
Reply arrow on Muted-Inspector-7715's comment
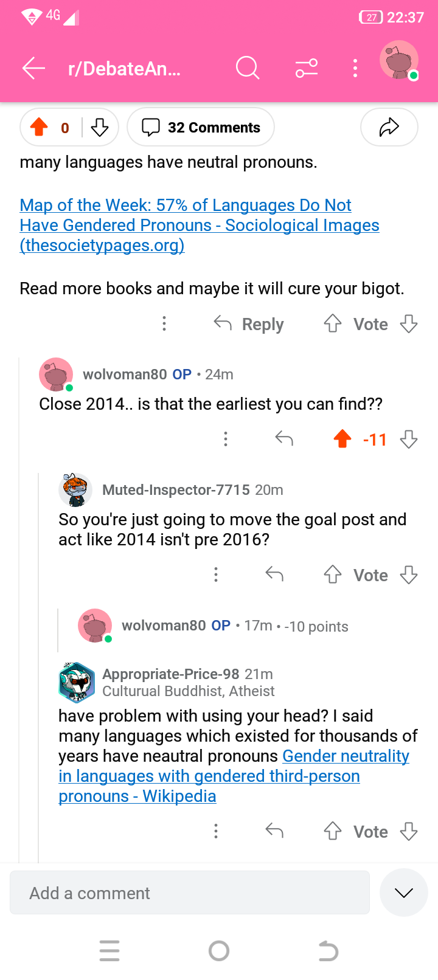(274, 575)
